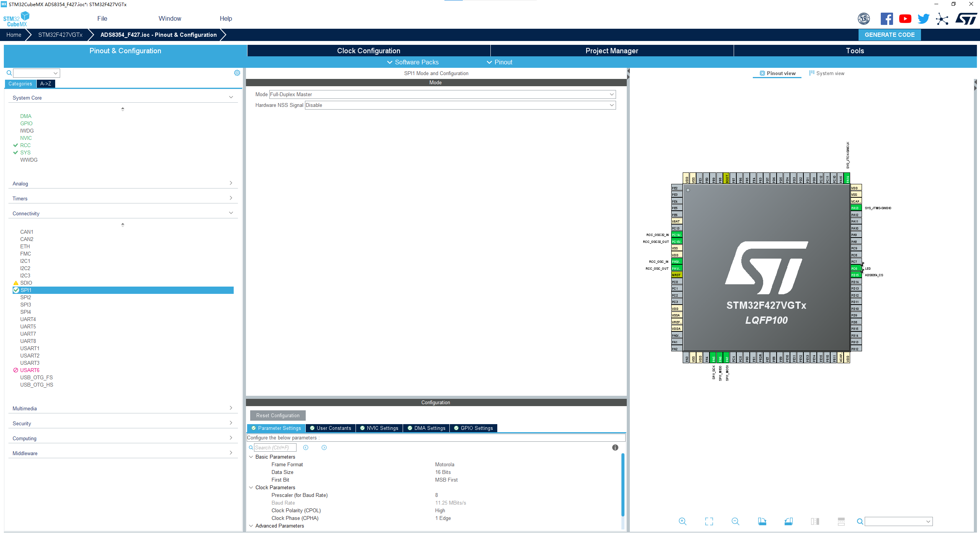
Task: Open the User Constants tab
Action: [x=331, y=428]
